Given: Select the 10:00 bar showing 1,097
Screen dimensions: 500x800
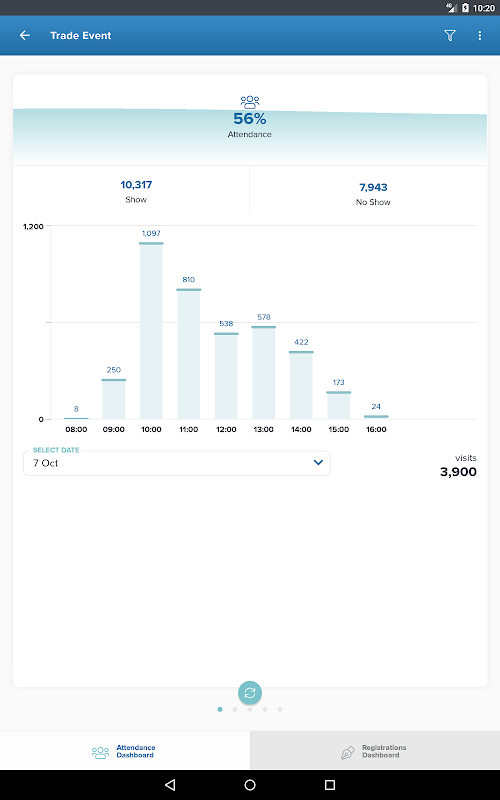Looking at the screenshot, I should (x=151, y=331).
